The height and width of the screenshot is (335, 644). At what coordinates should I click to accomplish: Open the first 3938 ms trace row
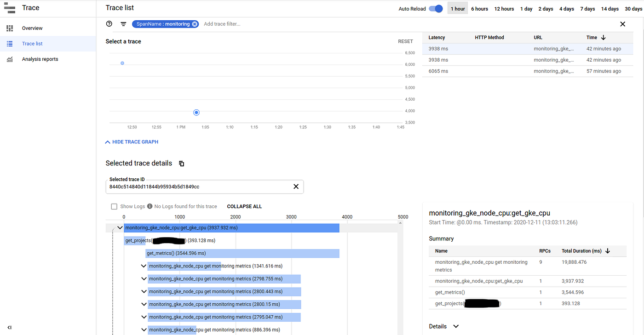(x=528, y=49)
